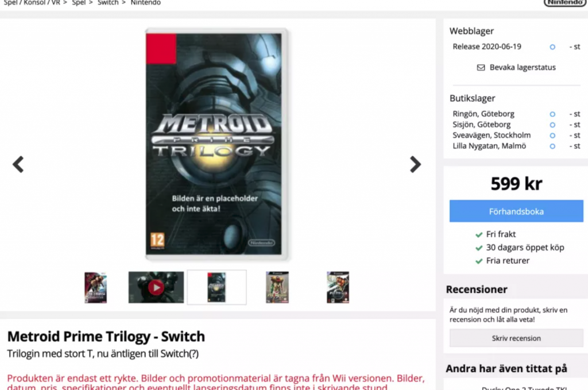Viewport: 588px width, 390px height.
Task: Select the Sisjön, Göteborg store row
Action: click(516, 125)
